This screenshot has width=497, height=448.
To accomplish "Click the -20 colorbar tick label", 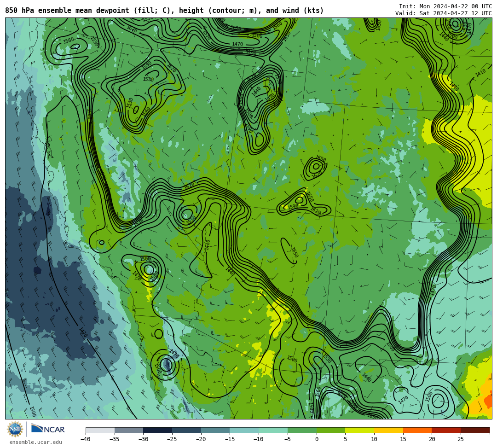I will pos(201,439).
